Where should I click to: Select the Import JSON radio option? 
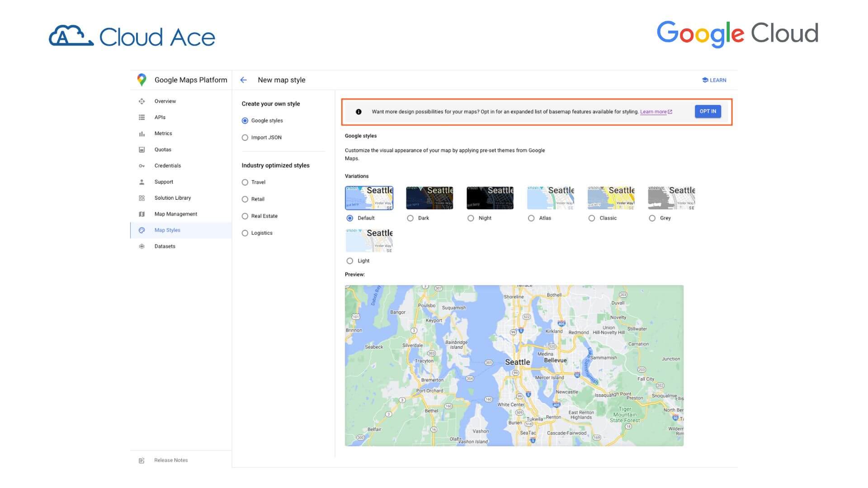[x=245, y=138]
